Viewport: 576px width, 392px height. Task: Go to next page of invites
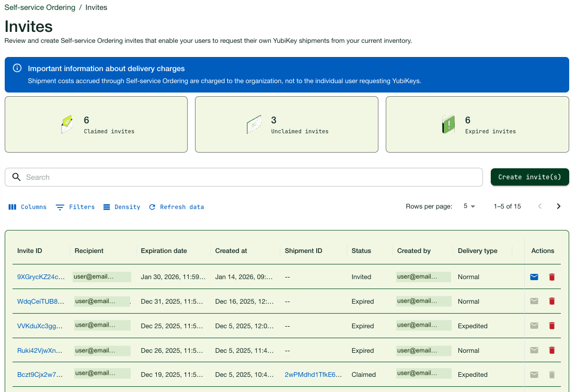click(558, 206)
